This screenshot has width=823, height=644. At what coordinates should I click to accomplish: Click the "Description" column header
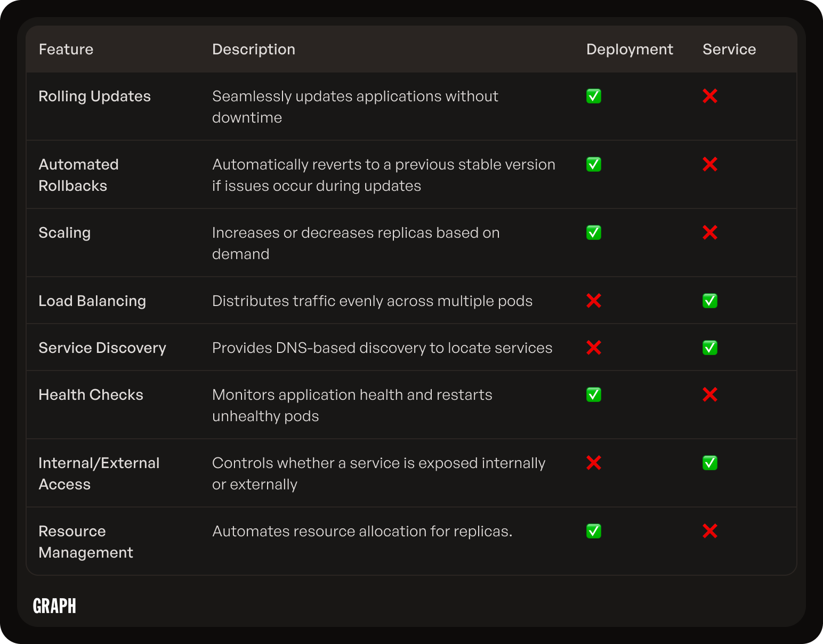click(x=254, y=49)
